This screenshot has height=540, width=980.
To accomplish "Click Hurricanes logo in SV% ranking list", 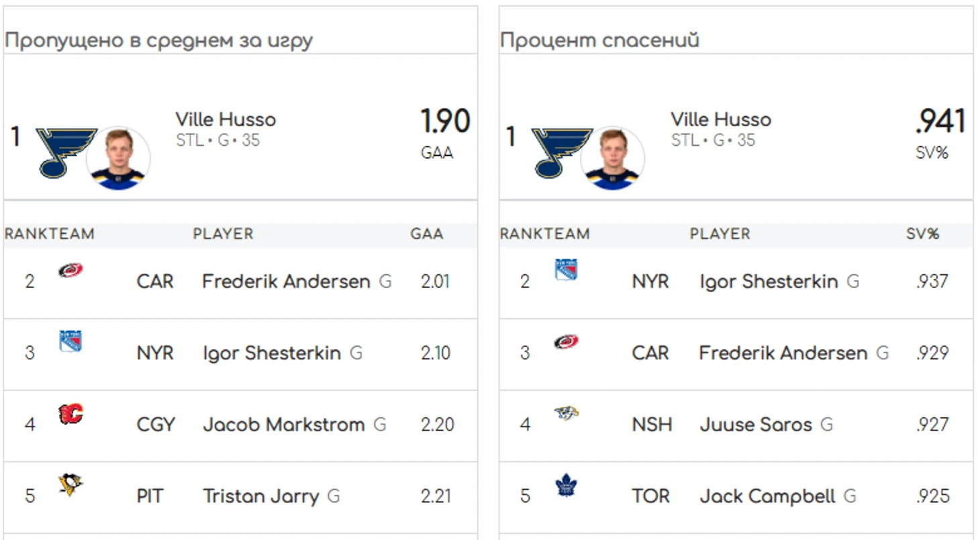I will pyautogui.click(x=566, y=342).
